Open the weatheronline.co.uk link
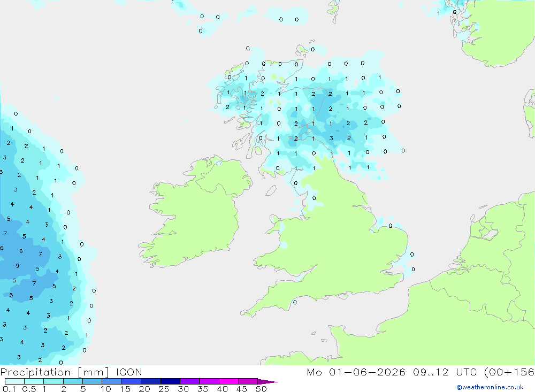 (x=490, y=387)
